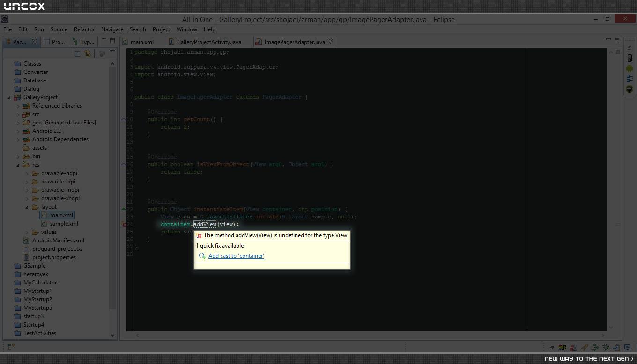Apply quick fix 'Add cast to container'

[236, 256]
